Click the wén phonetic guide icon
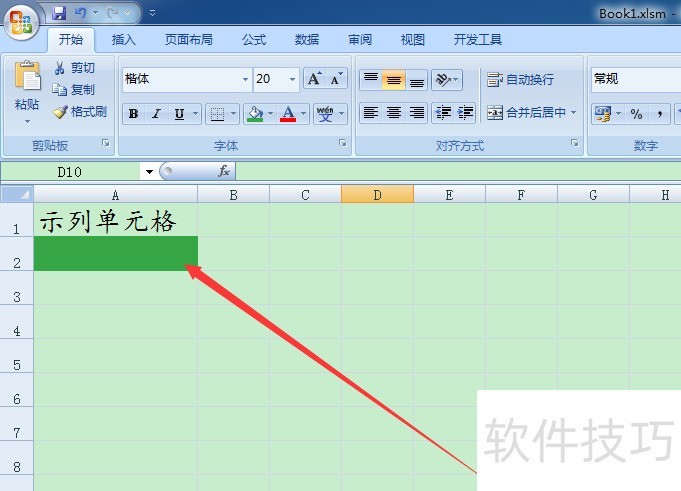 325,114
